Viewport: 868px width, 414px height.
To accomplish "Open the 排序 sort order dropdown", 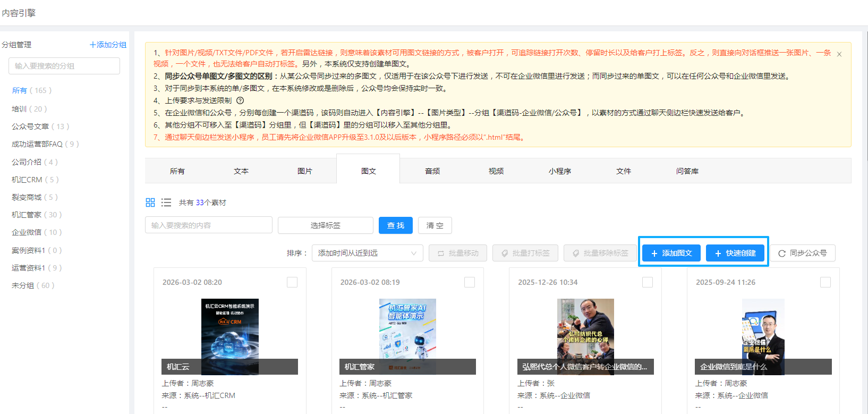I will click(367, 253).
